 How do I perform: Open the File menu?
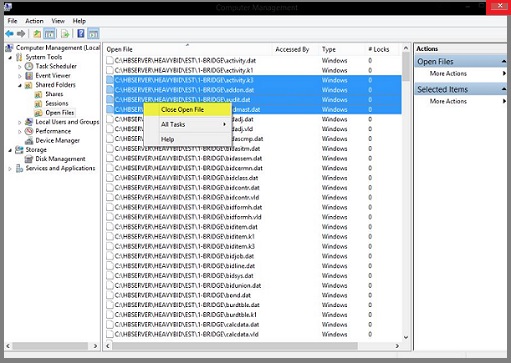tap(12, 21)
